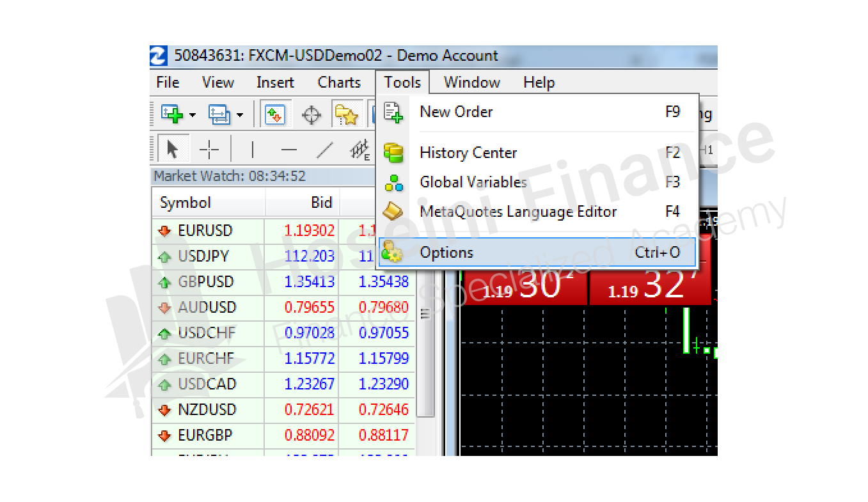Choose Global Variables menu entry
Screen dimensions: 868x502
click(x=537, y=182)
